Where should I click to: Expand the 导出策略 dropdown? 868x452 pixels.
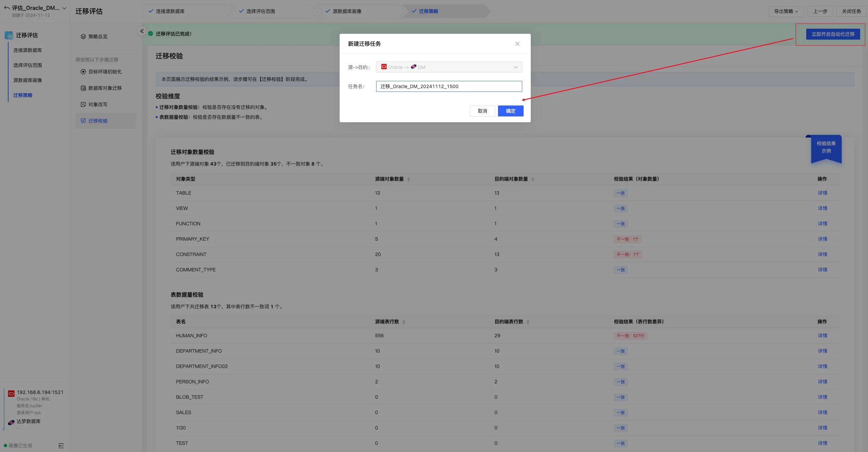coord(786,11)
